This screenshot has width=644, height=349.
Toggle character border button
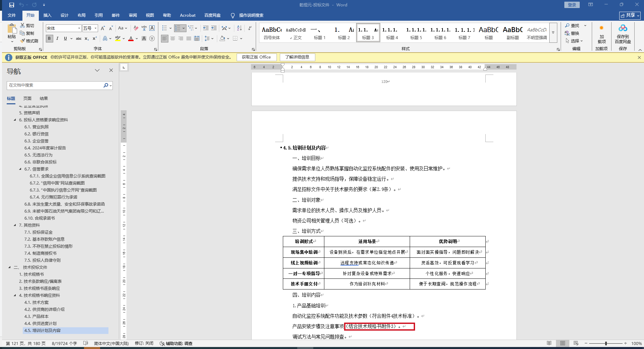tap(152, 28)
